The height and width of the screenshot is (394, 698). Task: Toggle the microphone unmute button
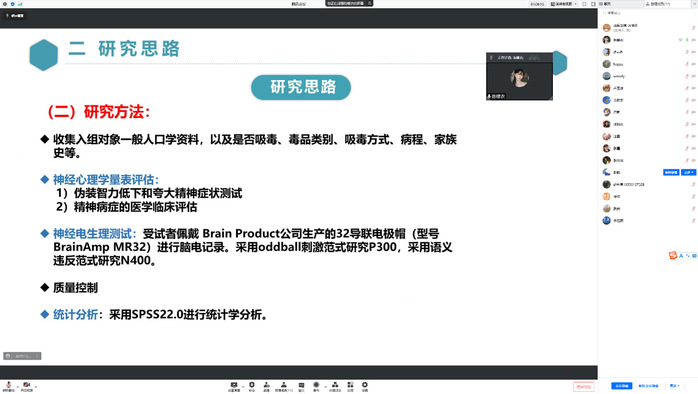coord(8,386)
